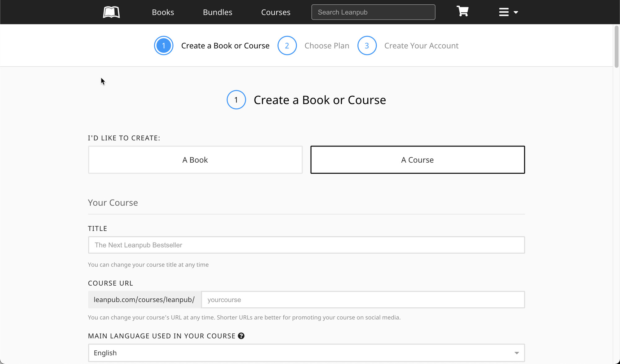620x364 pixels.
Task: Click the course Title input field
Action: (306, 245)
